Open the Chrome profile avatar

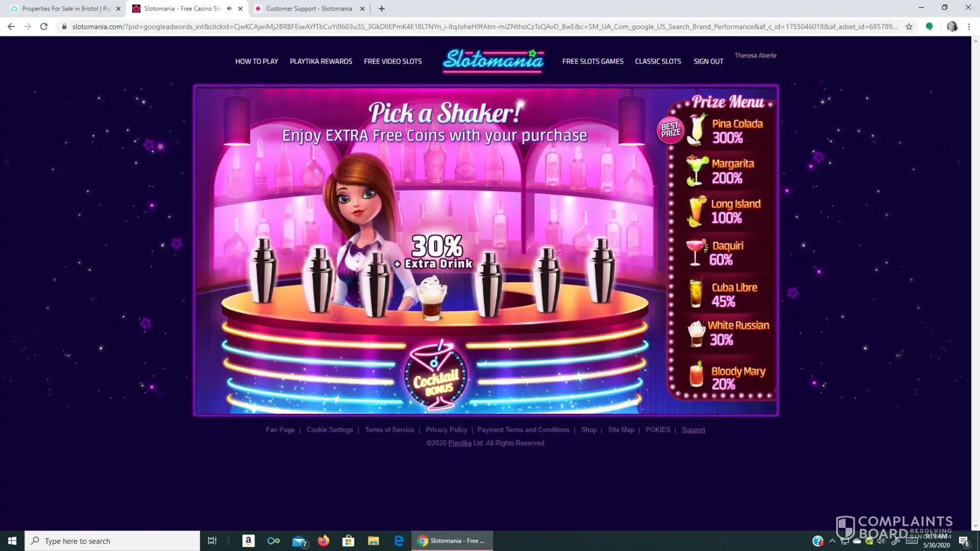pos(952,26)
